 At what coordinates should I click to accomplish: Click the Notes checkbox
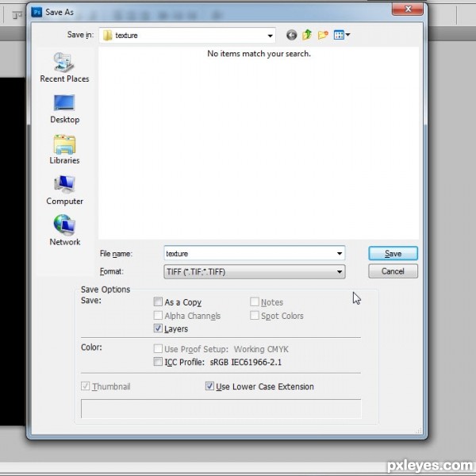255,301
